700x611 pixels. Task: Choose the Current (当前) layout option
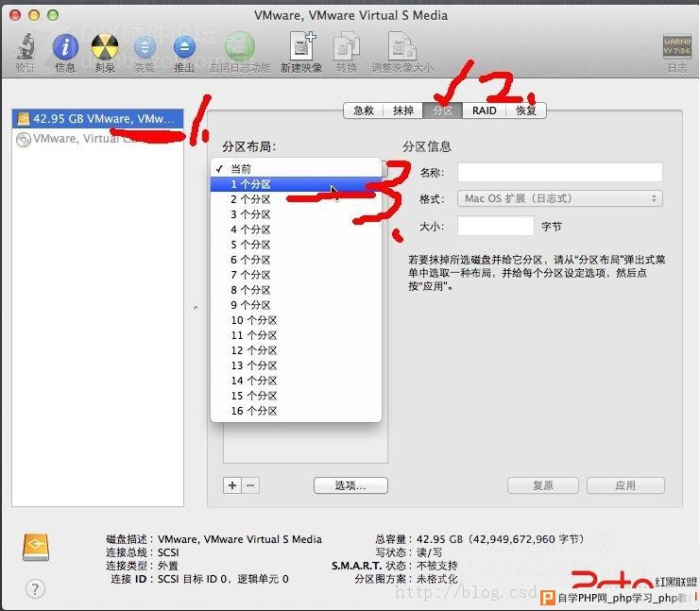pyautogui.click(x=296, y=169)
